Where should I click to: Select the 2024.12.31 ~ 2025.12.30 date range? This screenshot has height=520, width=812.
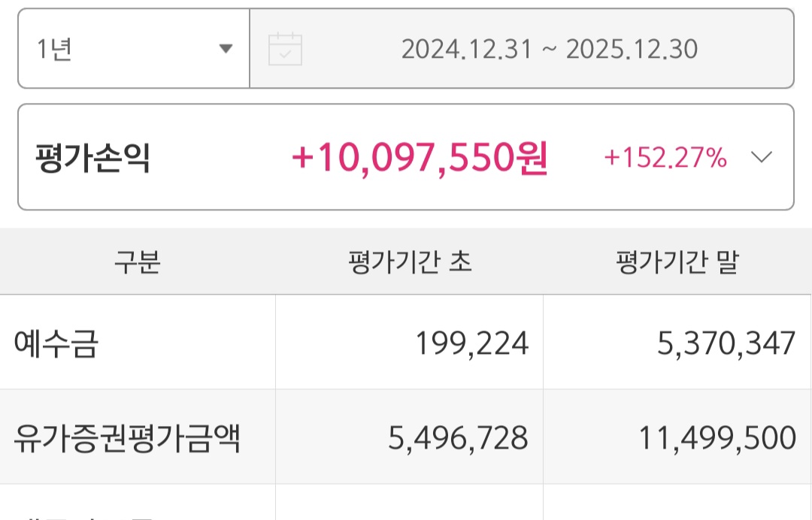click(x=549, y=50)
